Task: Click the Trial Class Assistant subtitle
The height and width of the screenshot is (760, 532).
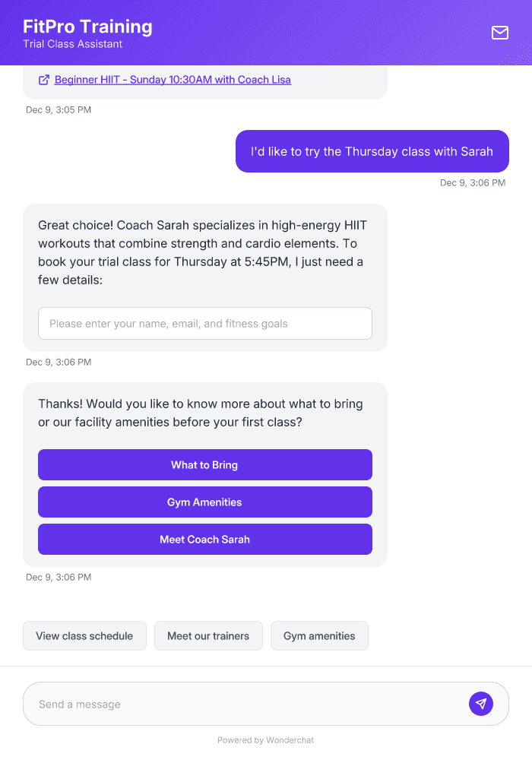Action: pos(72,44)
